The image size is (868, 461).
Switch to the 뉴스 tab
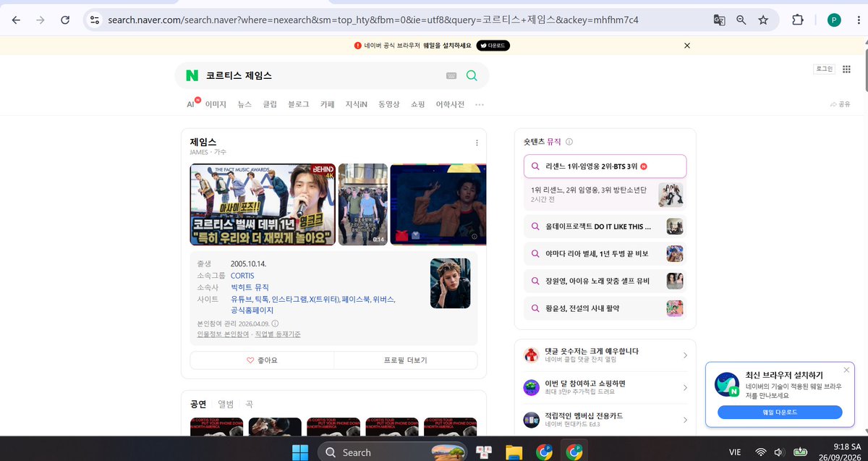(244, 104)
